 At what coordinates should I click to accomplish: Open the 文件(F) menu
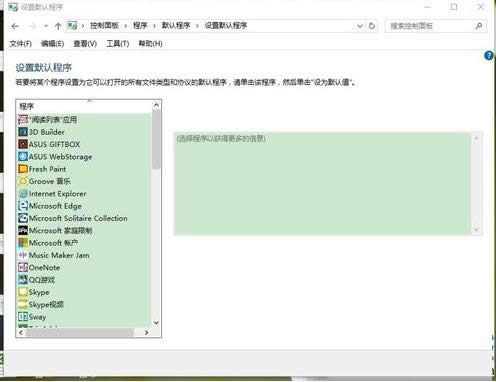point(20,44)
